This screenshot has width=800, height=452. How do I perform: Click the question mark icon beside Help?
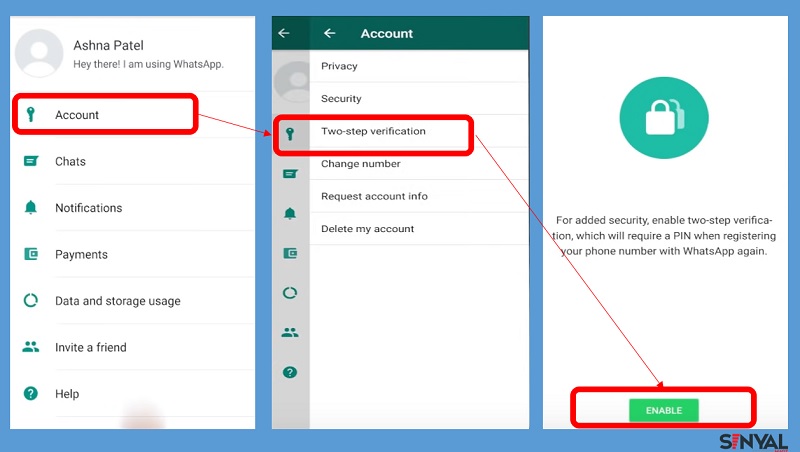(x=31, y=394)
